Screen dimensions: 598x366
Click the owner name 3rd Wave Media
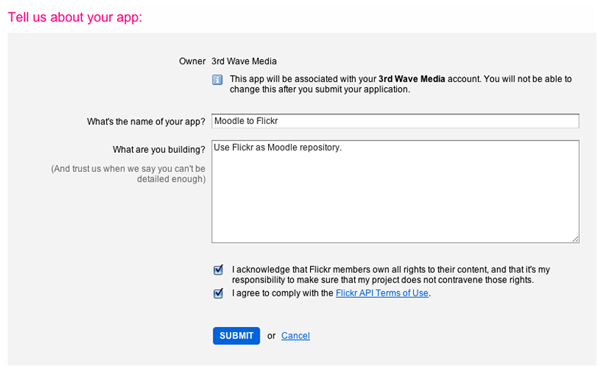[244, 61]
